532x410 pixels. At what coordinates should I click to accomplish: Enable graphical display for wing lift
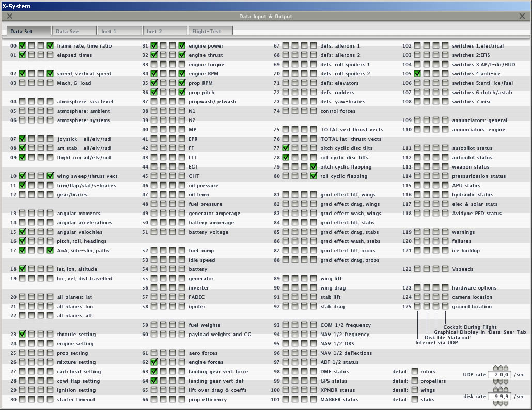click(x=304, y=278)
